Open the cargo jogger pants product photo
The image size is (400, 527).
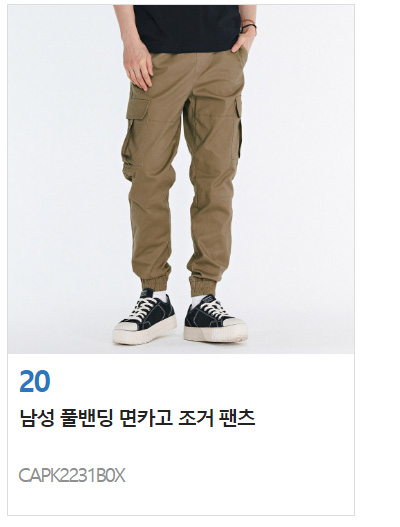181,179
